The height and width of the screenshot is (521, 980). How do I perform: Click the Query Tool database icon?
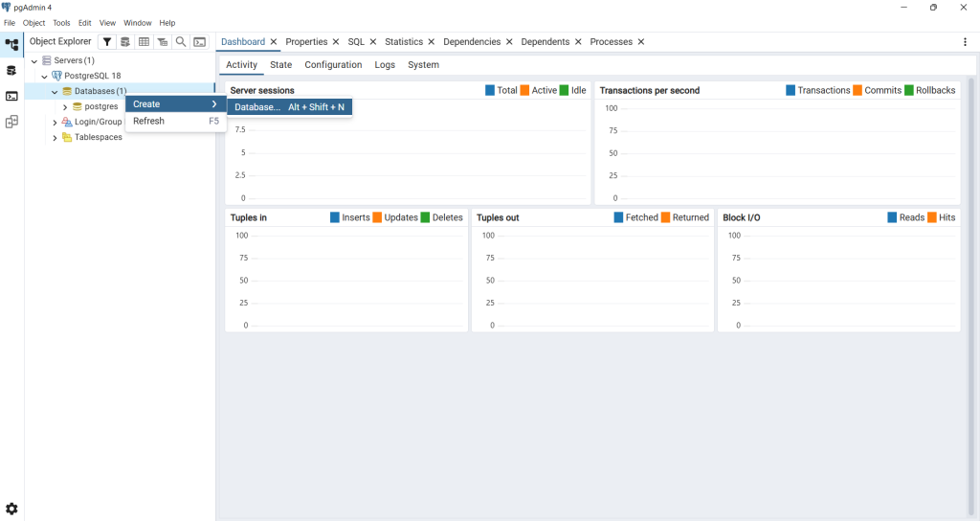click(125, 42)
